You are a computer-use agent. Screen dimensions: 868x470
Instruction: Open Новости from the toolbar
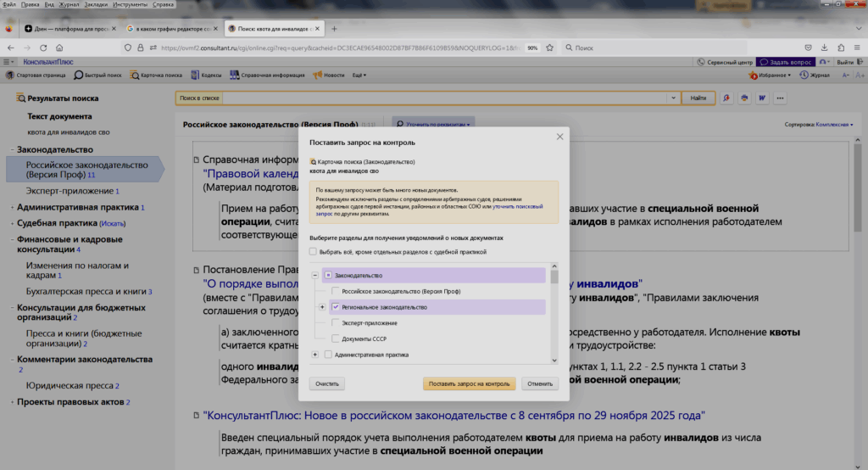coord(329,76)
